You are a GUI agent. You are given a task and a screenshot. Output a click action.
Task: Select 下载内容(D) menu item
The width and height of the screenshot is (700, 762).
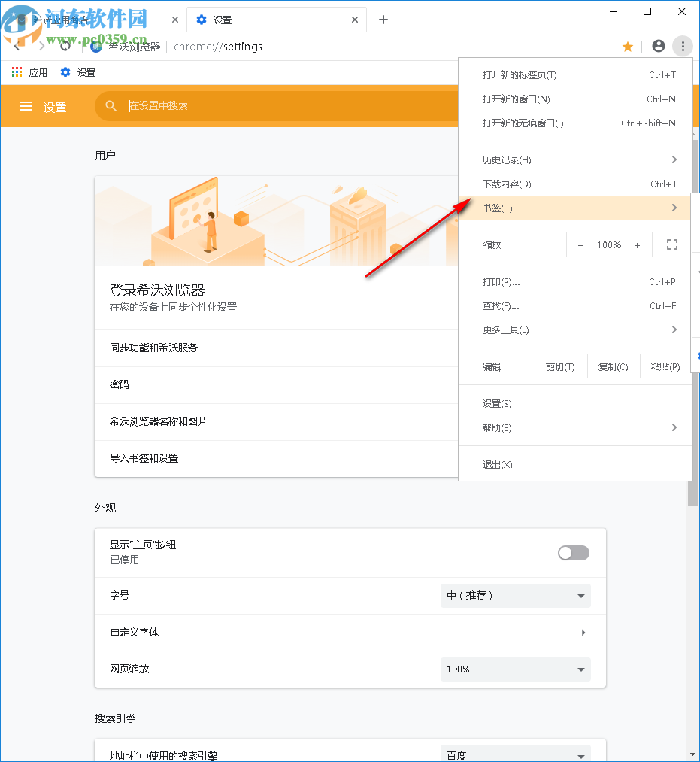[x=575, y=184]
